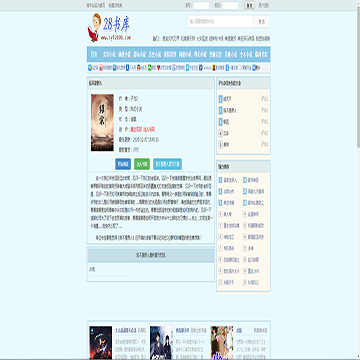The image size is (360, 360).
Task: Click the red heart share icon
Action: point(159,68)
